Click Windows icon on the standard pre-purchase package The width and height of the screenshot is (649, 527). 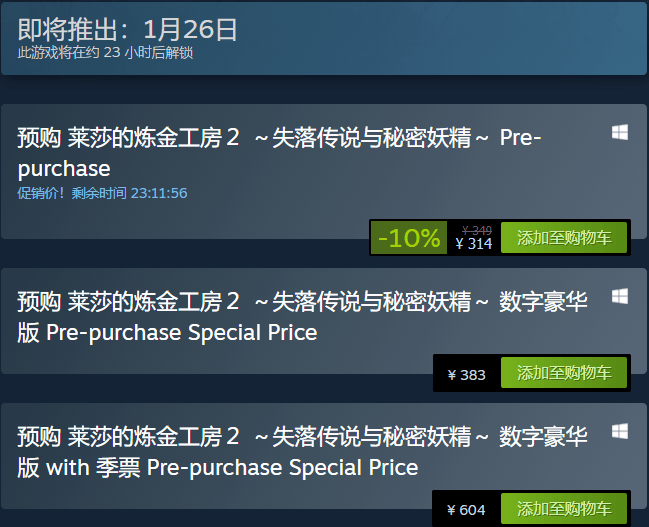(620, 132)
